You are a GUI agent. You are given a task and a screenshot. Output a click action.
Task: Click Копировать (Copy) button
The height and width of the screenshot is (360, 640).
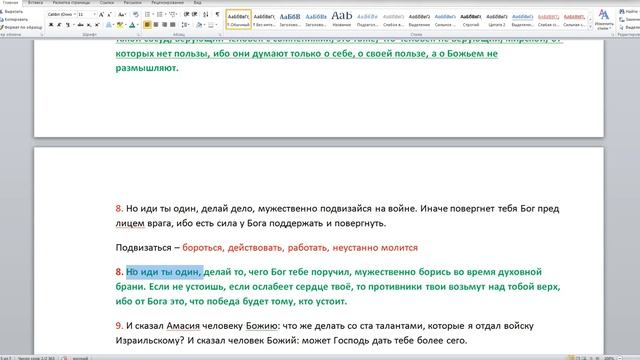click(15, 20)
